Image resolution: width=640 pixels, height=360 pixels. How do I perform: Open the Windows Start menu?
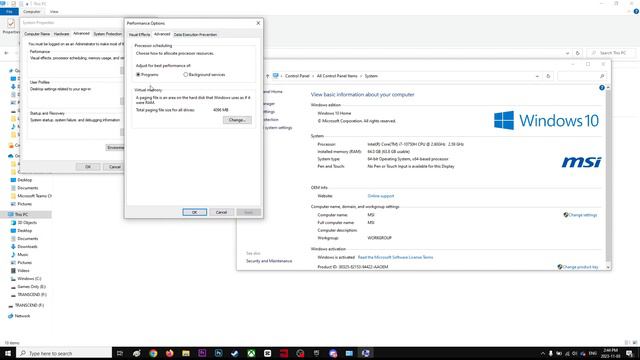[x=8, y=353]
